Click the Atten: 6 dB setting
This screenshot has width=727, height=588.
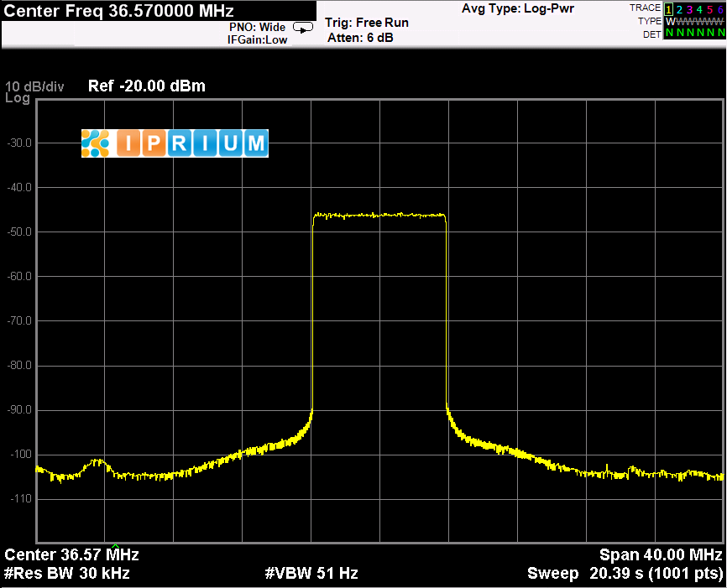click(360, 38)
